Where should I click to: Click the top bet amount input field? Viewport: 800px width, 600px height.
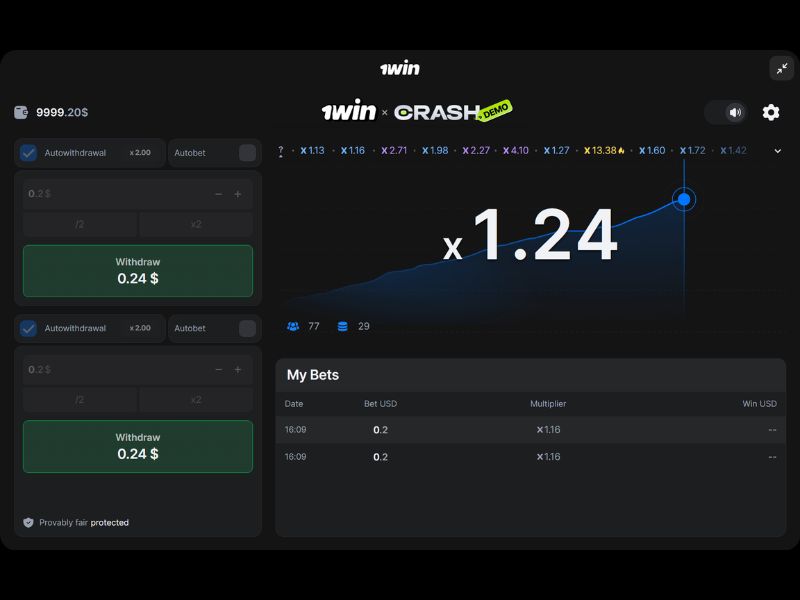click(115, 194)
